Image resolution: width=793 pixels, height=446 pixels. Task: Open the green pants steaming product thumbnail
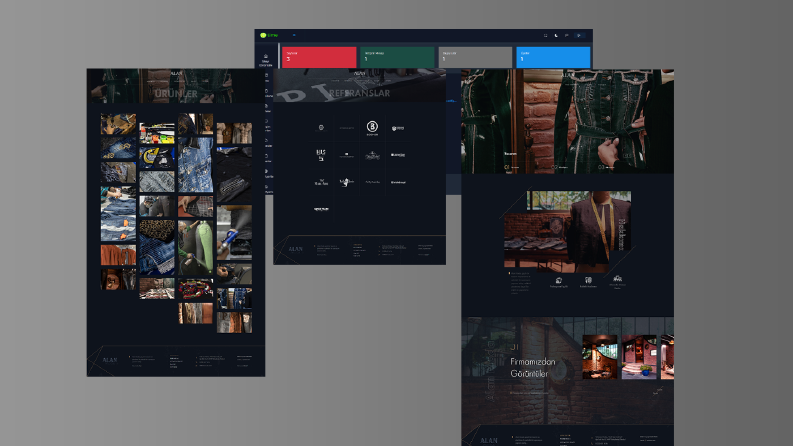coord(196,248)
